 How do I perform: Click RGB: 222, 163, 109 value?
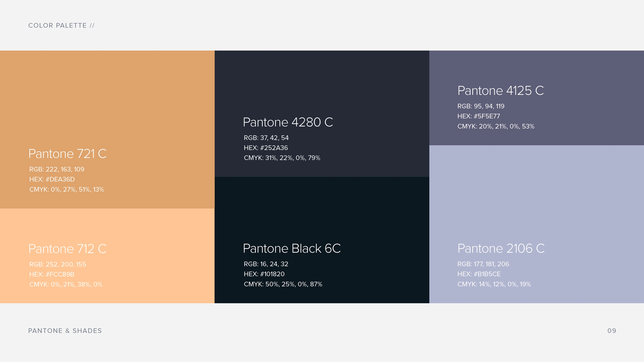point(57,169)
